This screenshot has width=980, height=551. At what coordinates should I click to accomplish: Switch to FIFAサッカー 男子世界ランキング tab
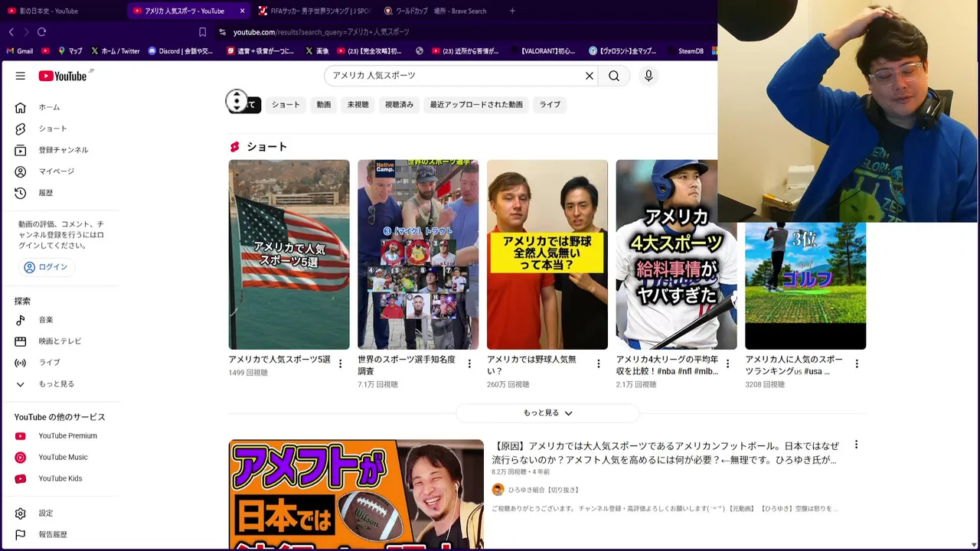point(315,11)
